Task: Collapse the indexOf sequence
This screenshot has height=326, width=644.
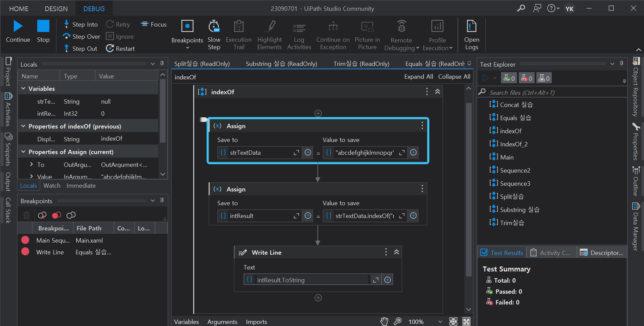Action: click(x=437, y=92)
